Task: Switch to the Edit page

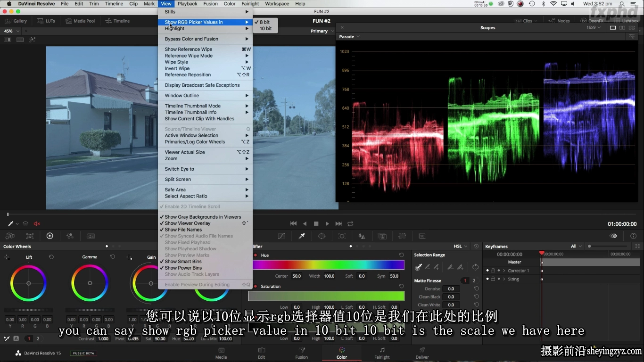Action: [261, 353]
